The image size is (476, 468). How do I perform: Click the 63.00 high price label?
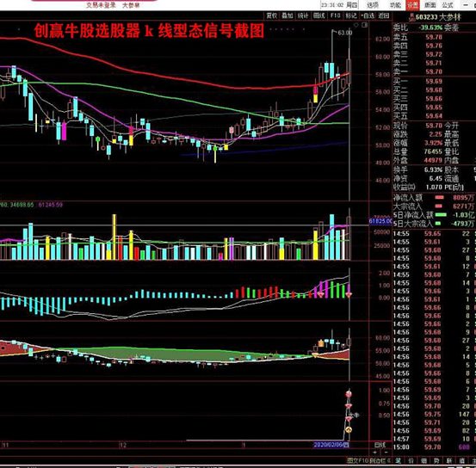pos(345,33)
